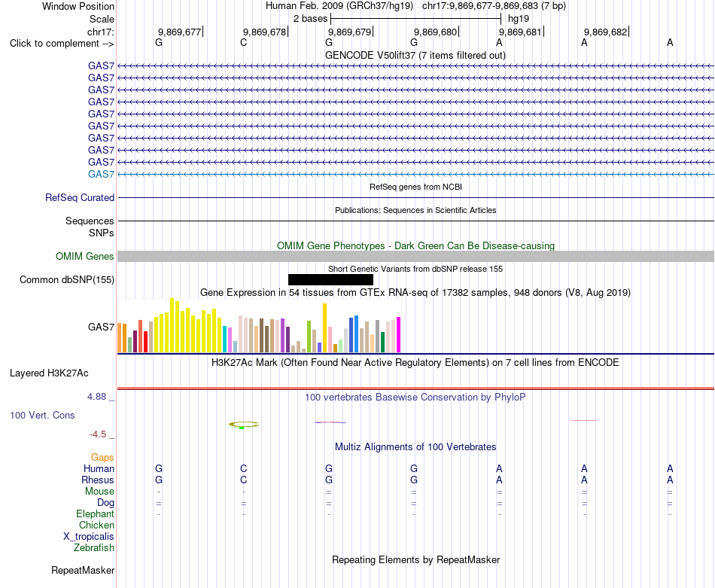Click the Chicken species label
715x588 pixels.
pos(96,525)
